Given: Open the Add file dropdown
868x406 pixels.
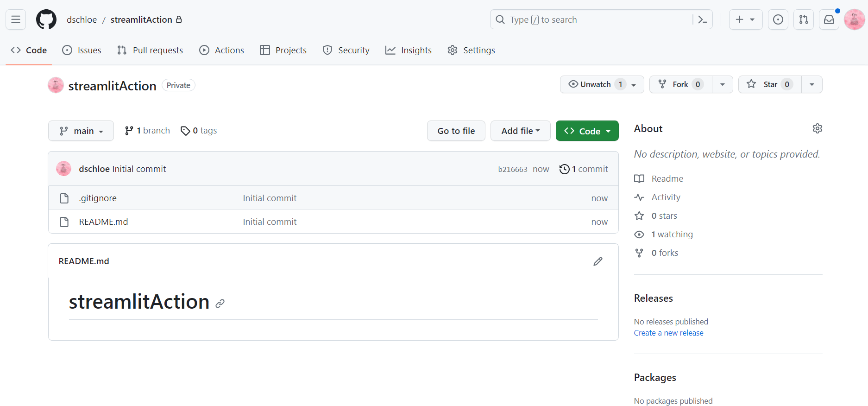Looking at the screenshot, I should [521, 131].
